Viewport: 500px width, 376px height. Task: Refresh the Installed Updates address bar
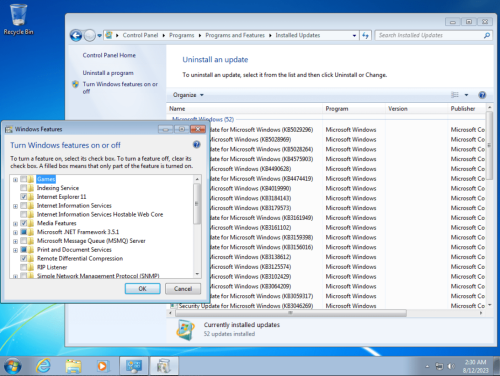pyautogui.click(x=366, y=35)
